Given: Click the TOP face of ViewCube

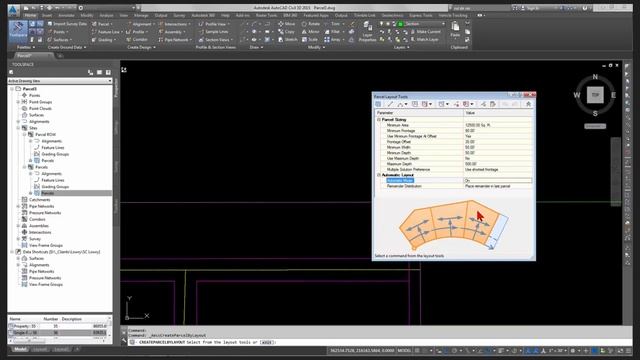Looking at the screenshot, I should click(595, 95).
